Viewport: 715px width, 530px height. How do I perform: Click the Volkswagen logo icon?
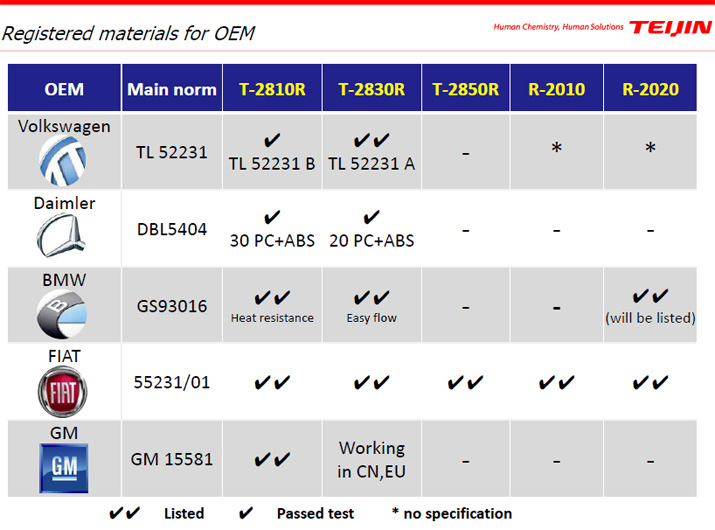point(62,161)
